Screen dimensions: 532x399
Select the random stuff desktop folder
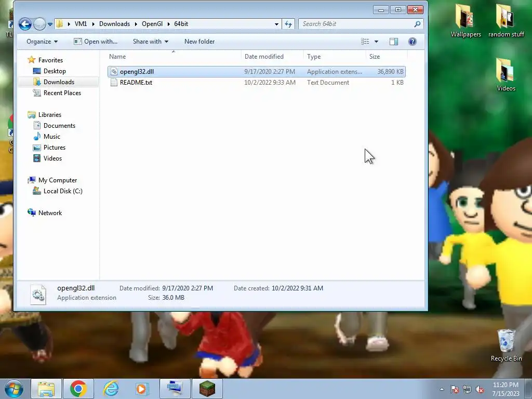[x=506, y=20]
